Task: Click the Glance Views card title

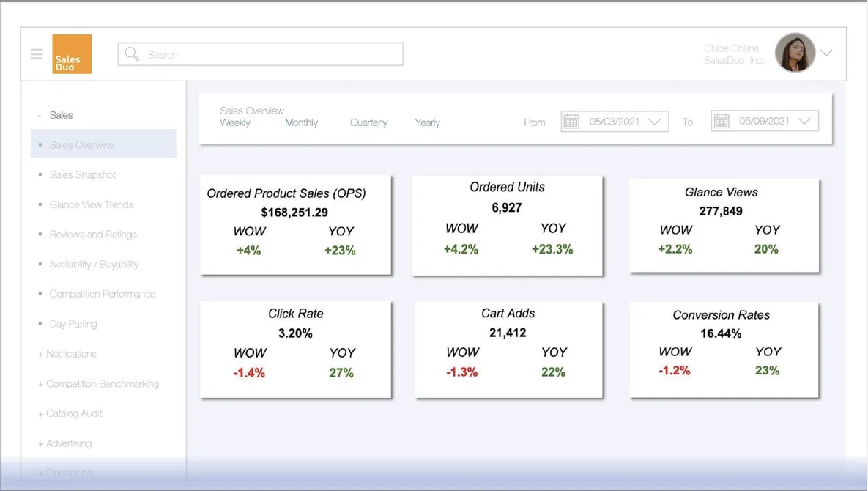Action: click(x=722, y=192)
